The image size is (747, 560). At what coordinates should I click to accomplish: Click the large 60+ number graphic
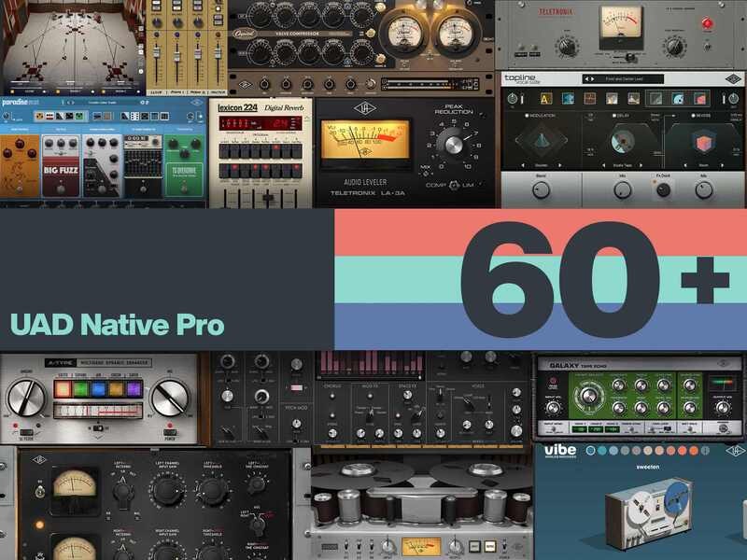[595, 279]
